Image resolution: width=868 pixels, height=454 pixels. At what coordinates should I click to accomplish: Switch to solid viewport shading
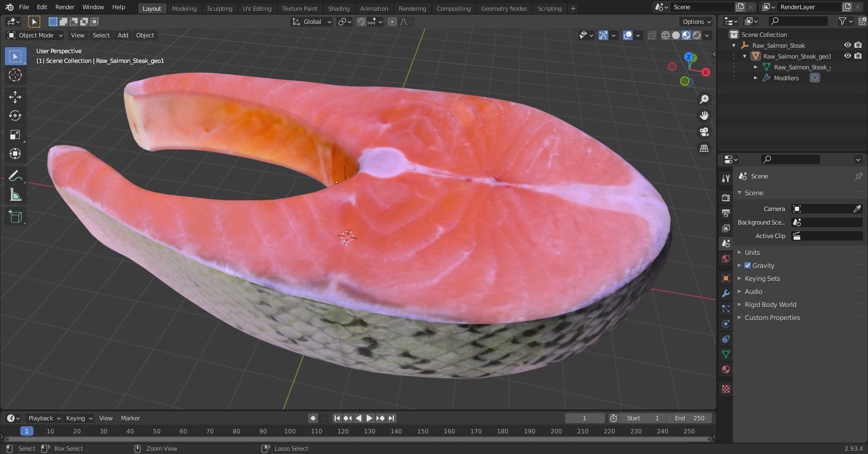[x=676, y=35]
